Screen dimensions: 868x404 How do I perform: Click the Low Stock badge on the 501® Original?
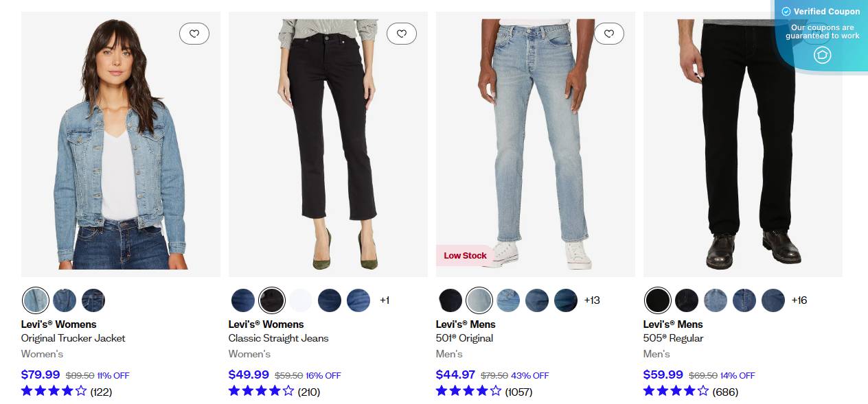click(x=465, y=255)
